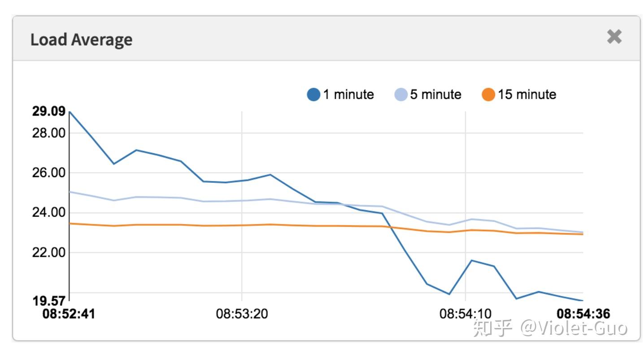Click the Load Average panel title

[x=81, y=39]
